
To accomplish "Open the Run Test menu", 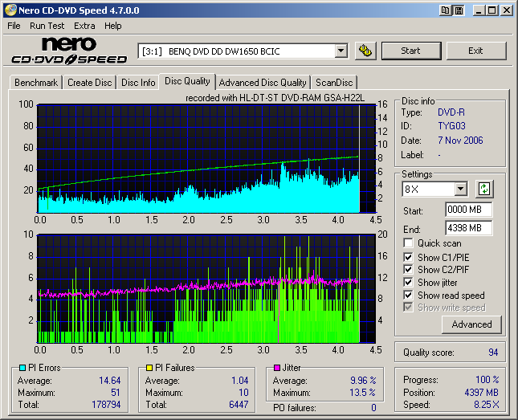I will click(x=47, y=26).
